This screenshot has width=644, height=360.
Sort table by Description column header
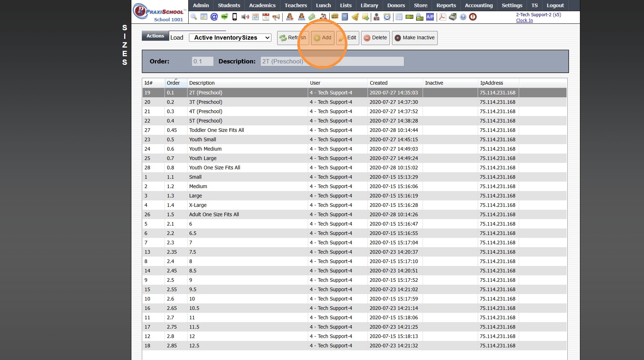point(202,83)
